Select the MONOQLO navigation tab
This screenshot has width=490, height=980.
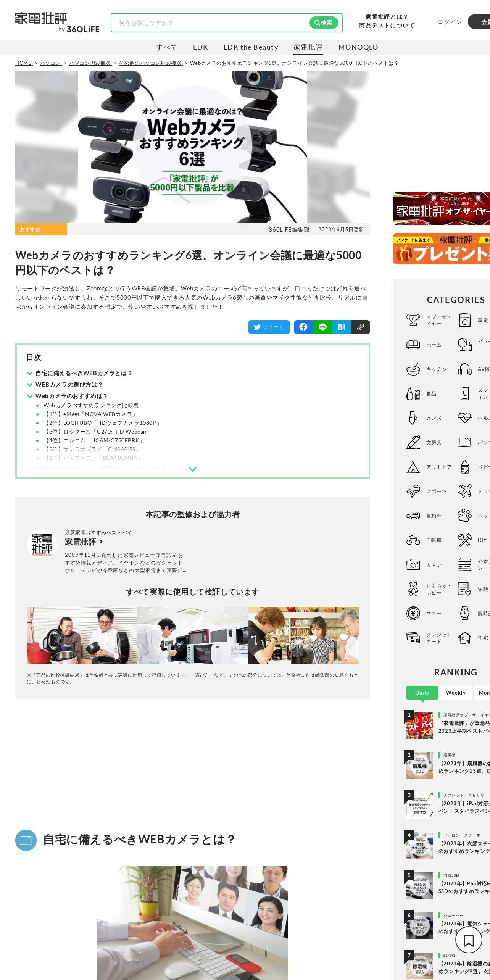coord(358,47)
